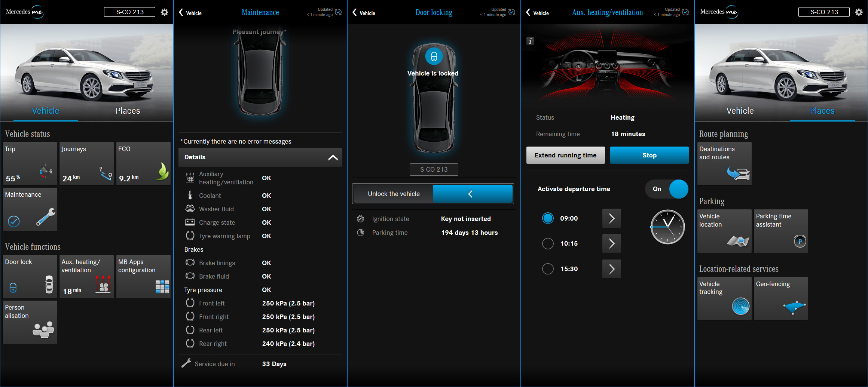Image resolution: width=868 pixels, height=387 pixels.
Task: Open the Vehicle tracking radar tile
Action: (724, 298)
